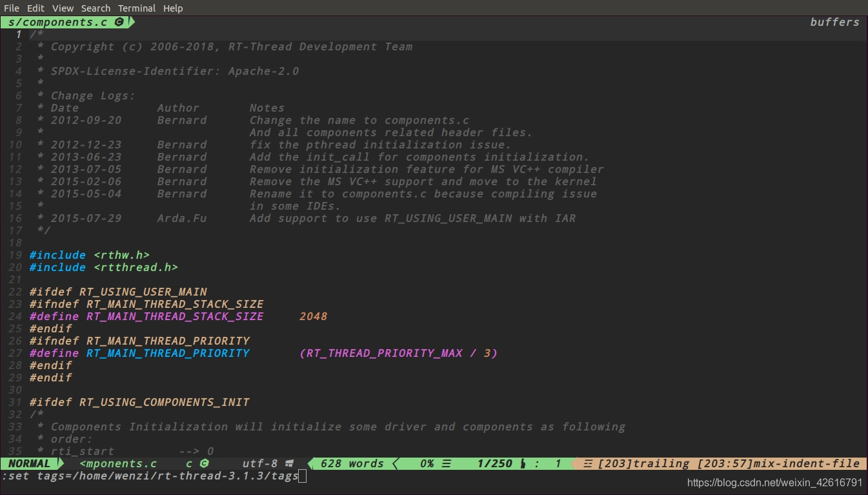The width and height of the screenshot is (868, 495).
Task: Click the [203]trailing whitespace warning
Action: pyautogui.click(x=644, y=463)
